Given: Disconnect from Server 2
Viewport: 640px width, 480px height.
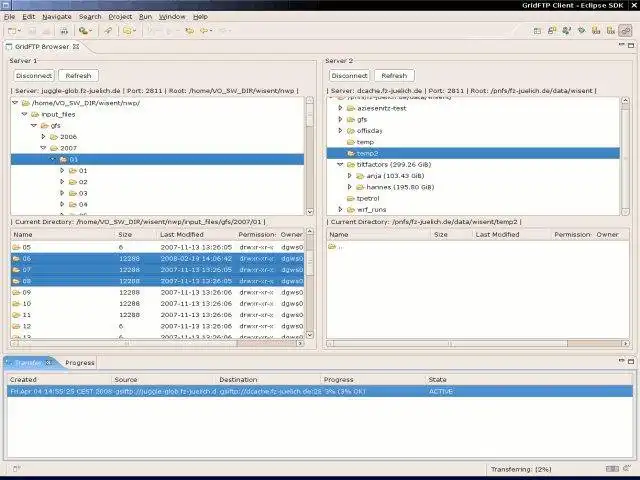Looking at the screenshot, I should coord(349,76).
